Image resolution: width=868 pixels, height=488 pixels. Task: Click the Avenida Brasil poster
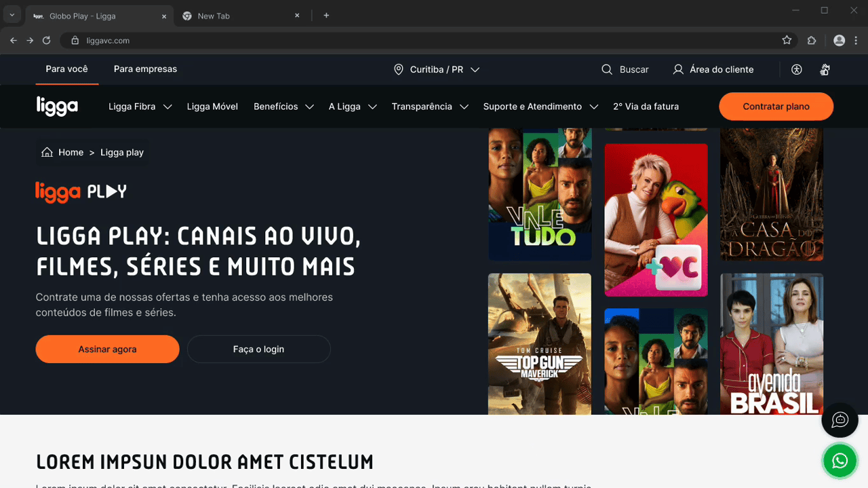(772, 343)
